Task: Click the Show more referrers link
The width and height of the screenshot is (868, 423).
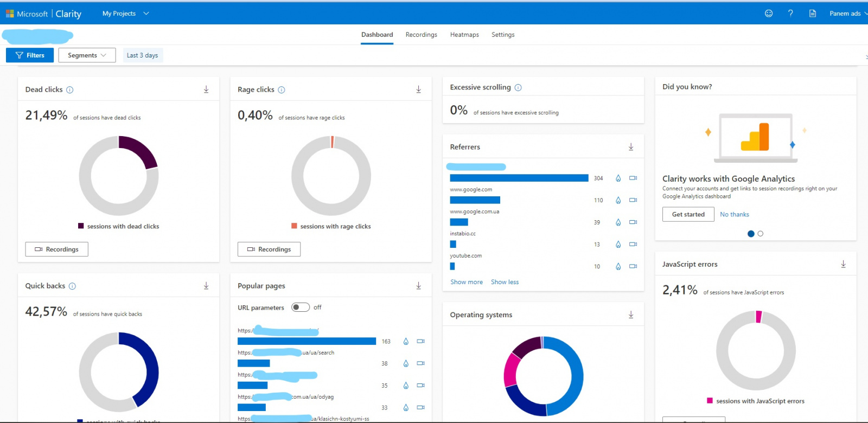Action: click(466, 282)
